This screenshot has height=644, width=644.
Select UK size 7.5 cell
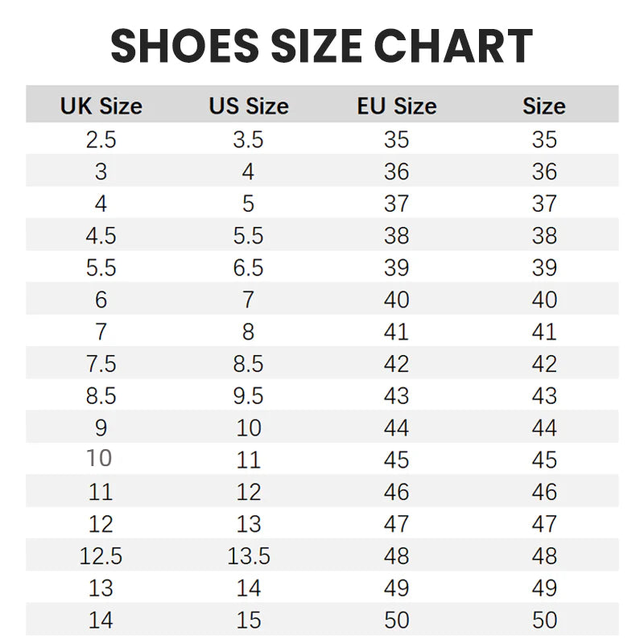pos(101,364)
